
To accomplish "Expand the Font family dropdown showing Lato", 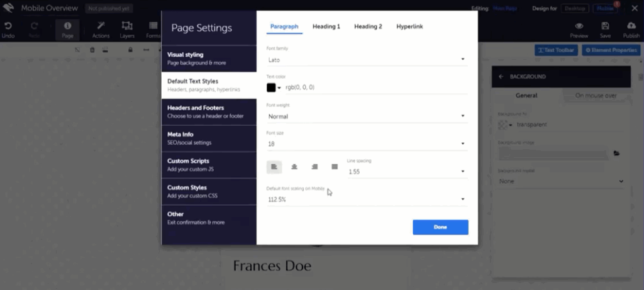I will pyautogui.click(x=367, y=60).
